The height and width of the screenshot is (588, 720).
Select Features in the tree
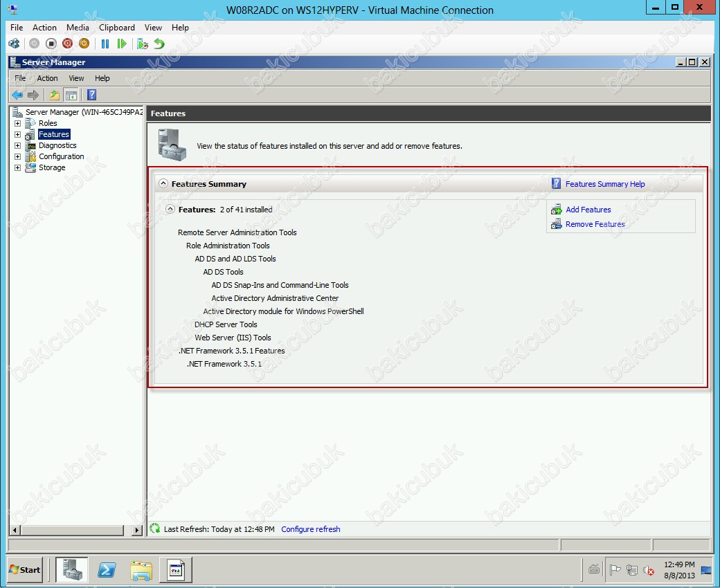click(54, 134)
